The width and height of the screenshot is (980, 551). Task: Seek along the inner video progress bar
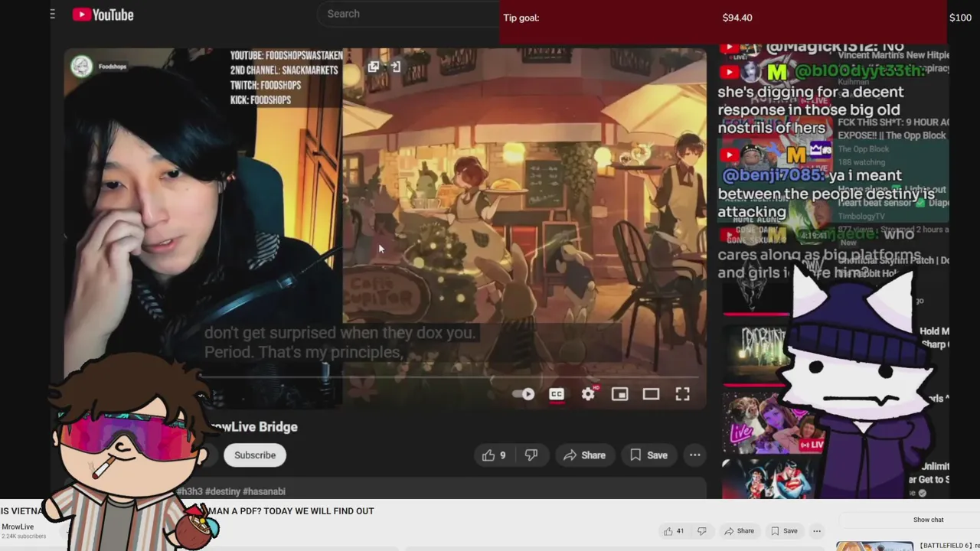click(x=452, y=377)
